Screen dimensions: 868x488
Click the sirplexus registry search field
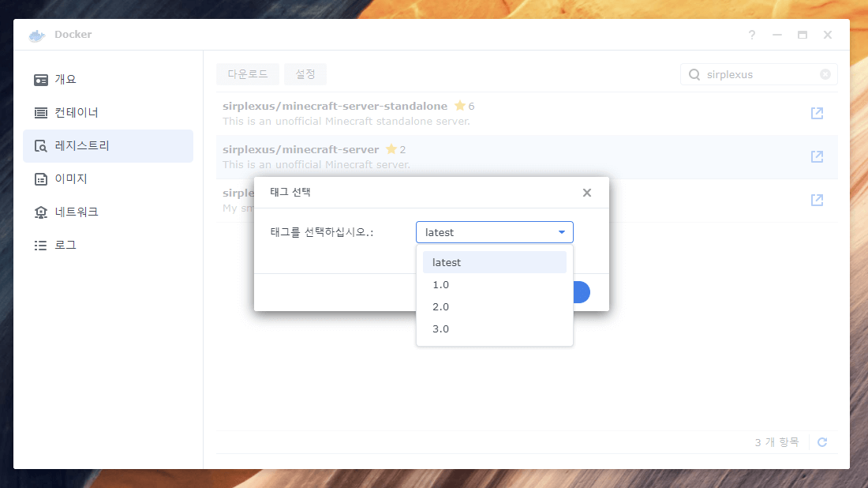(759, 75)
